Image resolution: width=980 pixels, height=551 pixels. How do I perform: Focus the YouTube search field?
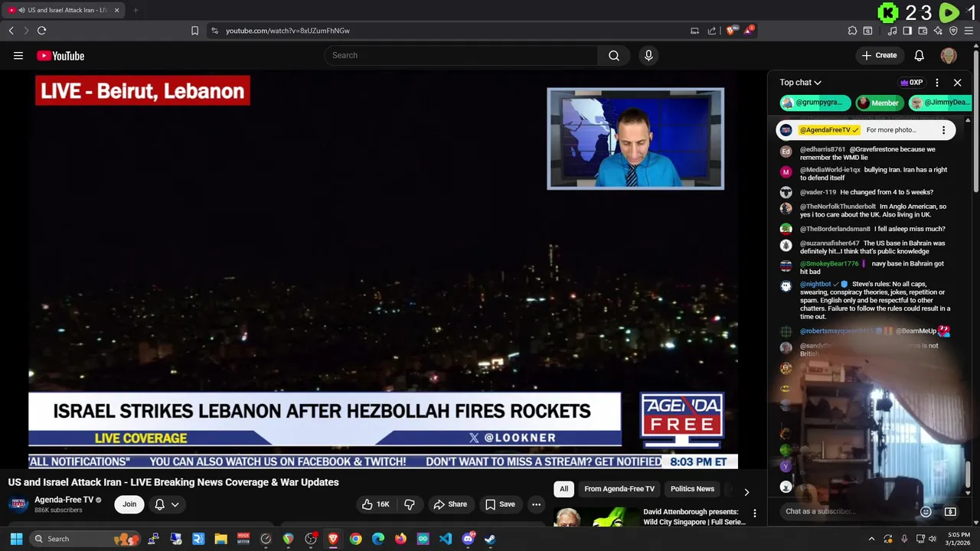pos(461,55)
